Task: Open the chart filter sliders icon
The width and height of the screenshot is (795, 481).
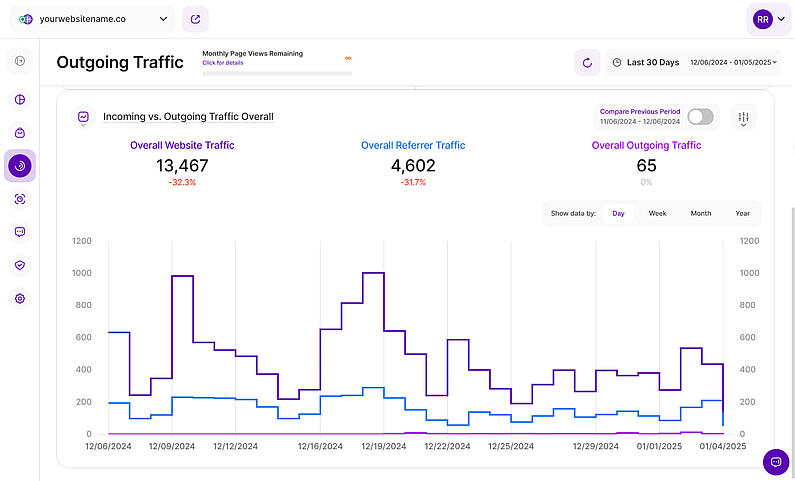Action: (743, 118)
